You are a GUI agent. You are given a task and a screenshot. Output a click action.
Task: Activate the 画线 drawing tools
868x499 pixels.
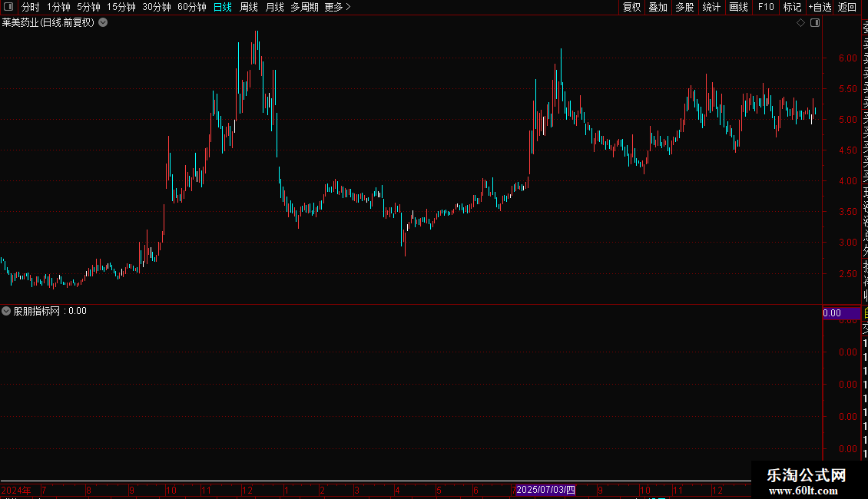point(738,7)
